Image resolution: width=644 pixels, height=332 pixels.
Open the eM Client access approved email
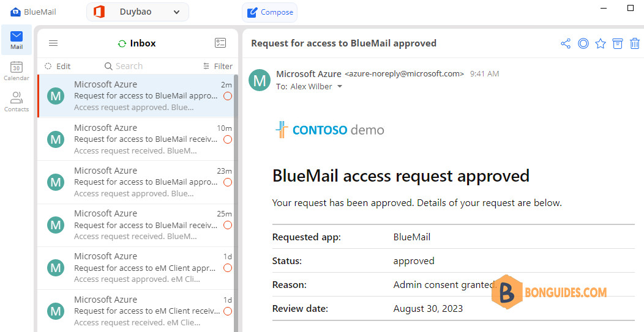coord(136,268)
